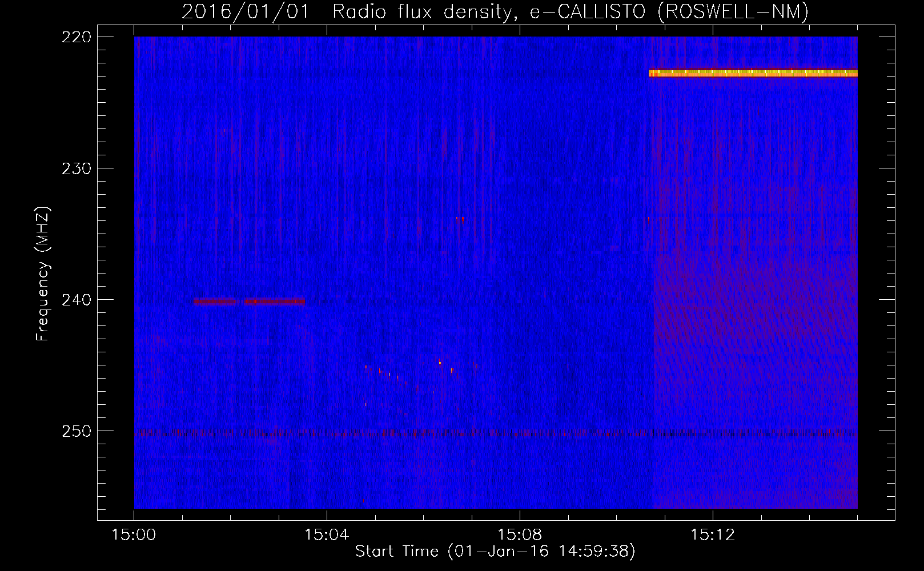Click the 15:00 time axis label

[134, 535]
